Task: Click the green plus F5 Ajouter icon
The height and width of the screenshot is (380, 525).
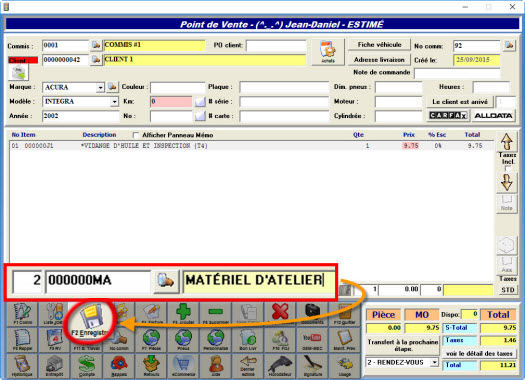Action: [183, 314]
